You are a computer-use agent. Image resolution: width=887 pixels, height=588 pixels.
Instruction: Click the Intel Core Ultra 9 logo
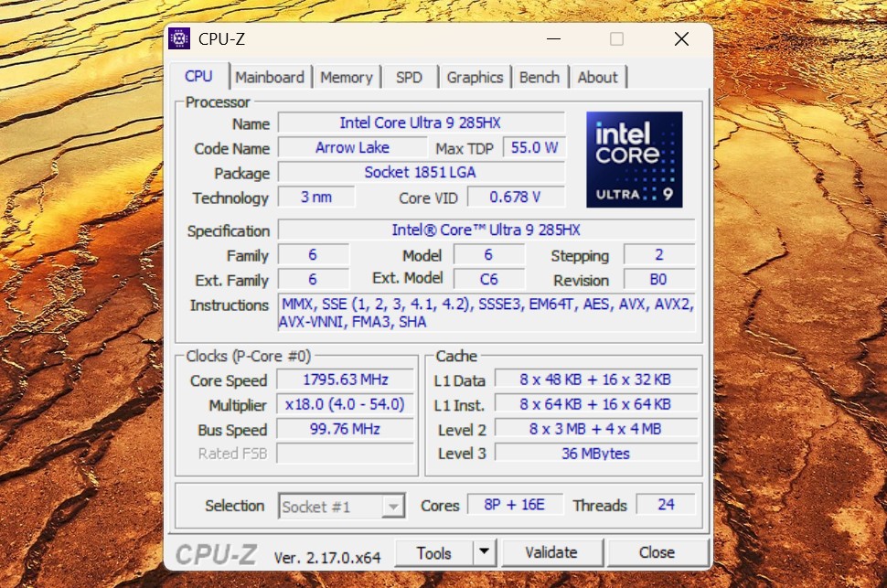tap(634, 159)
